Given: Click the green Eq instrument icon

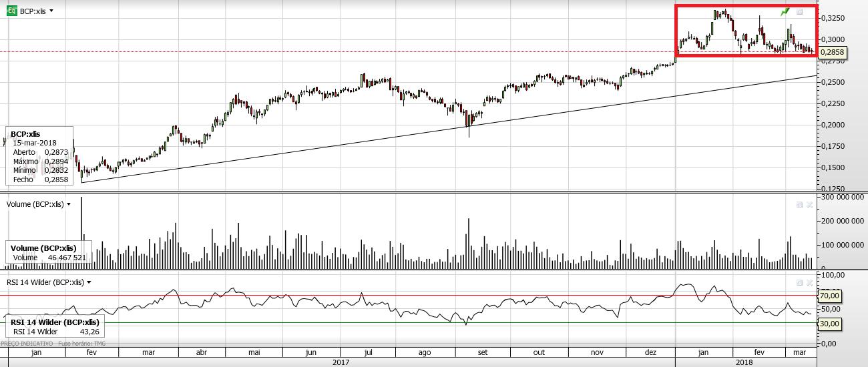Looking at the screenshot, I should 11,11.
